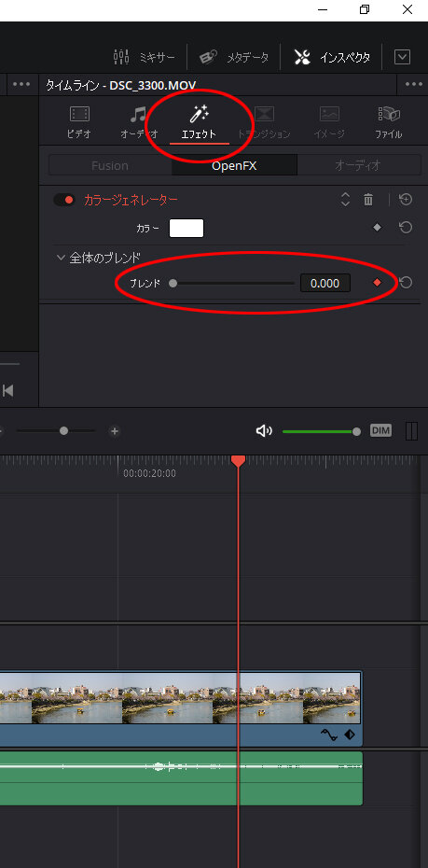This screenshot has width=428, height=868.
Task: Click the ブレンド slider handle
Action: 173,284
